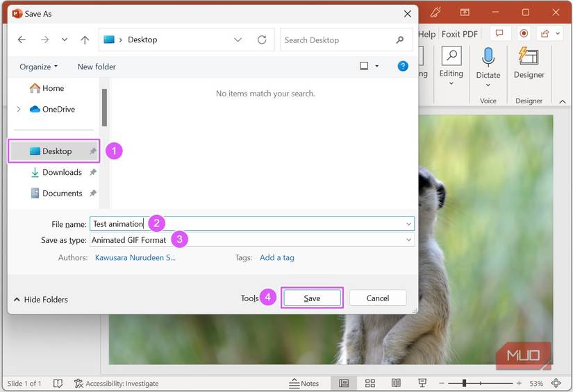Open the Save as type dropdown
This screenshot has width=573, height=392.
point(252,240)
